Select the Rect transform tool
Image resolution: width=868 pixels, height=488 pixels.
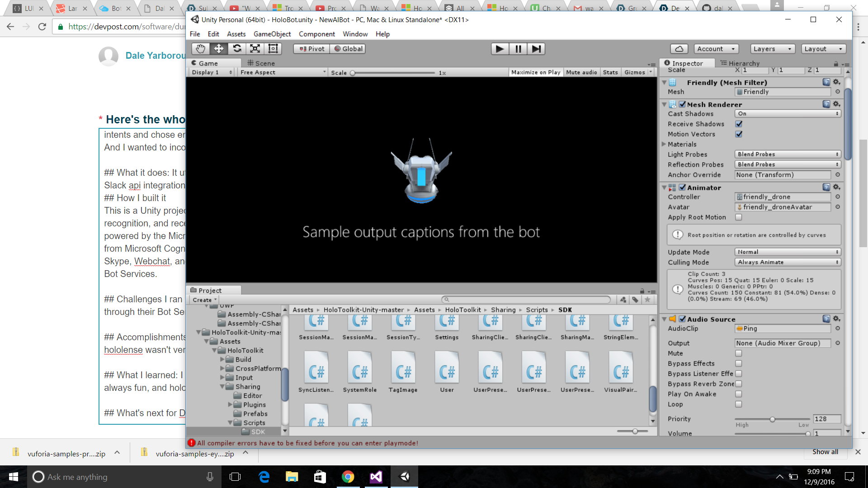click(273, 49)
